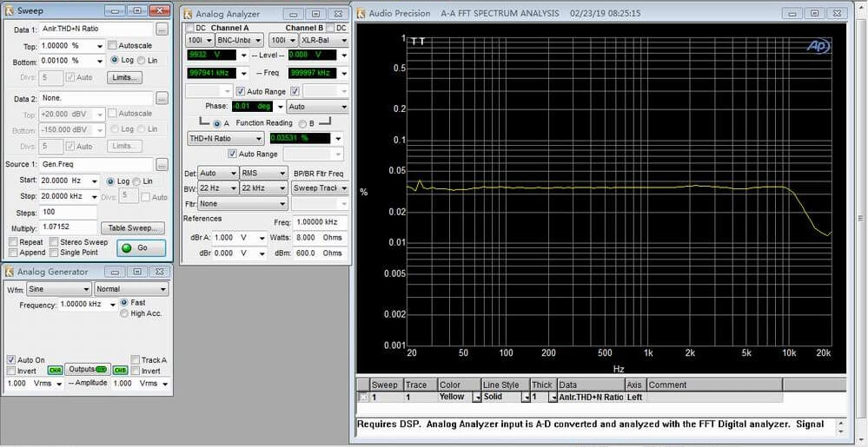
Task: Click the Multiply input field
Action: (68, 227)
